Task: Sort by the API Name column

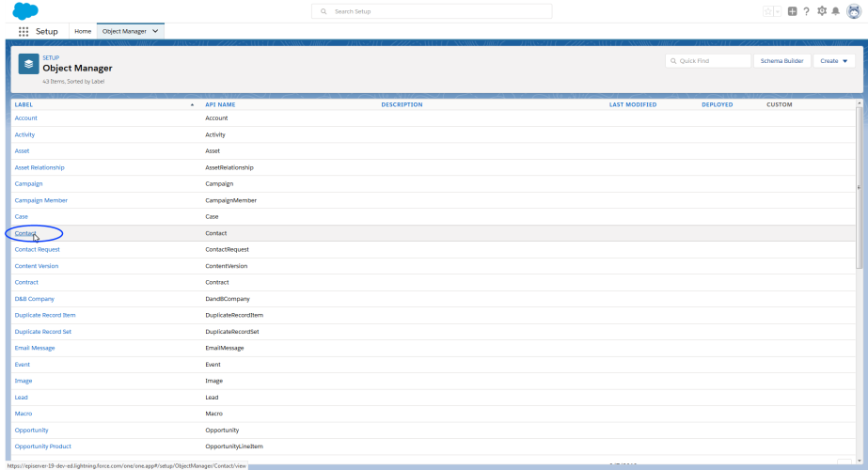Action: [220, 104]
